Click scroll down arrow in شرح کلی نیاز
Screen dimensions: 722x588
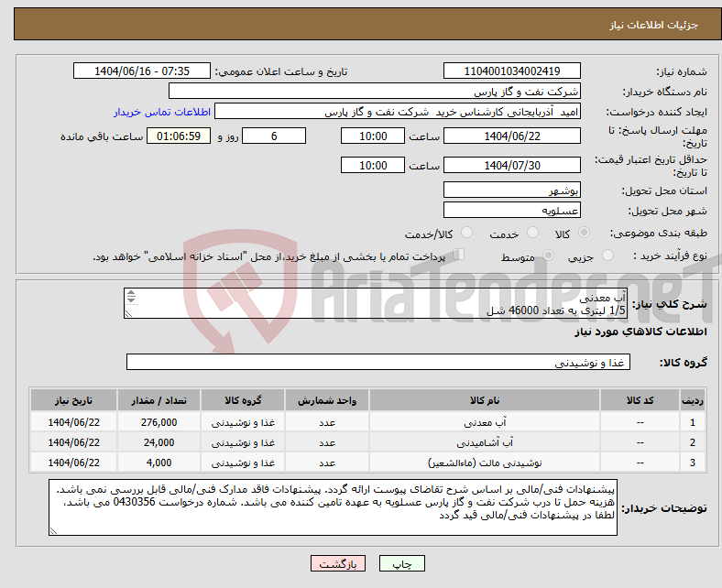coord(131,299)
